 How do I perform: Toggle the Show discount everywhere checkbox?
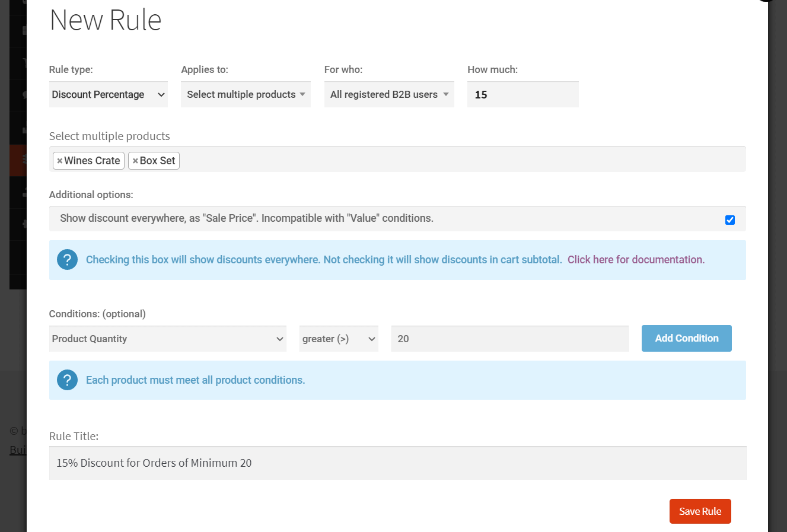(730, 220)
